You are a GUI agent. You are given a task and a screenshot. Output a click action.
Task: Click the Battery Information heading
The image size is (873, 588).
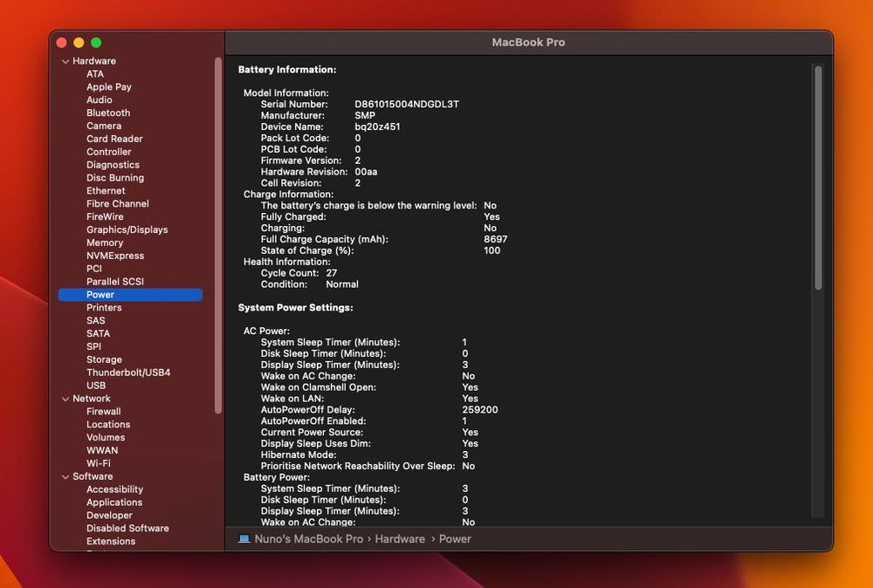coord(287,70)
